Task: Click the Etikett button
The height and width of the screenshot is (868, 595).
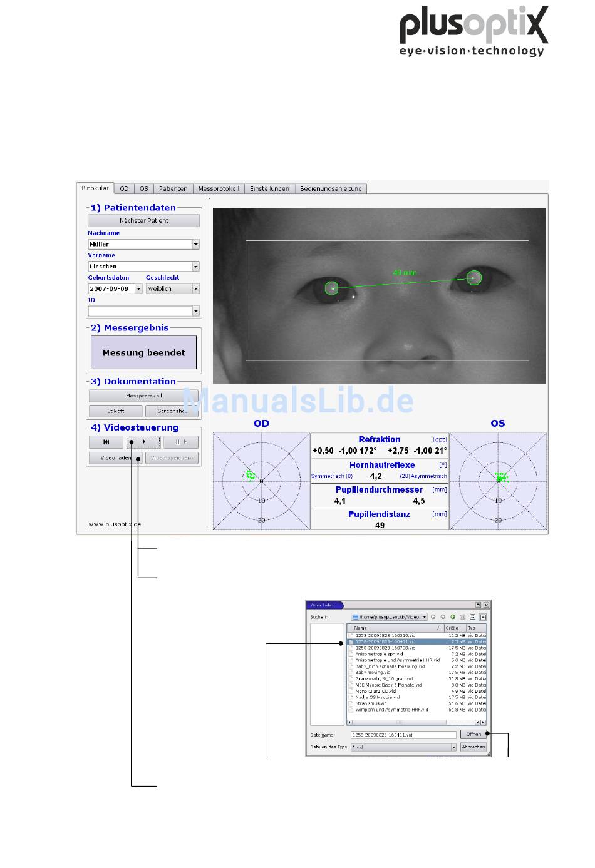Action: click(x=116, y=411)
